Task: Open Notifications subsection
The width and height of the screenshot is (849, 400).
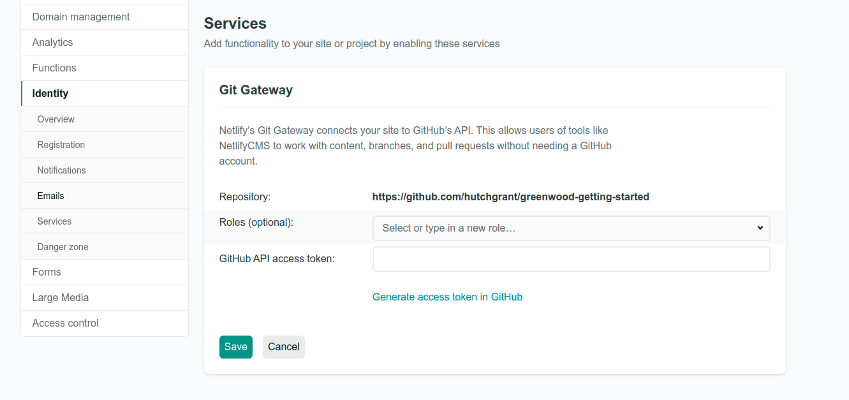Action: (x=105, y=170)
